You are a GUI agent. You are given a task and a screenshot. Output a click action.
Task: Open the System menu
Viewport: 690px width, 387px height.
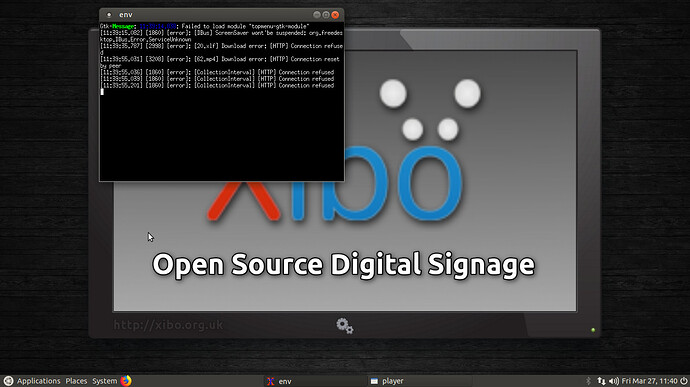[105, 381]
